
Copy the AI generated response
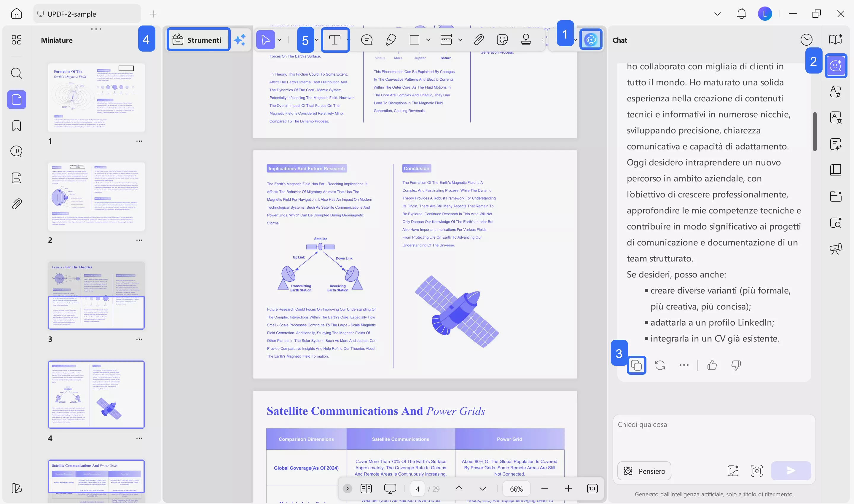pos(637,366)
